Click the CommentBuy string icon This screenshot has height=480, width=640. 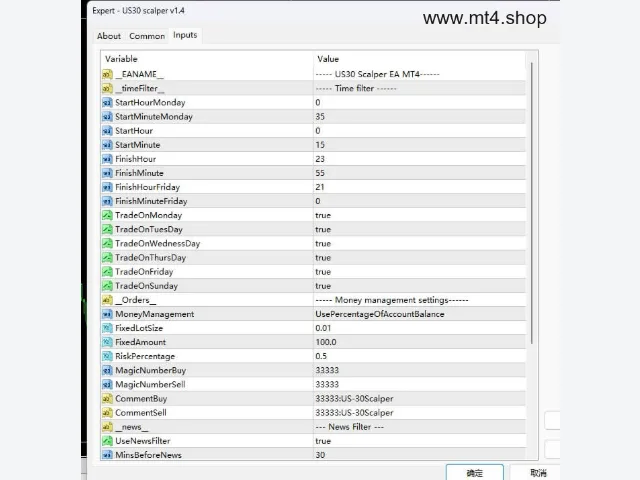click(107, 399)
